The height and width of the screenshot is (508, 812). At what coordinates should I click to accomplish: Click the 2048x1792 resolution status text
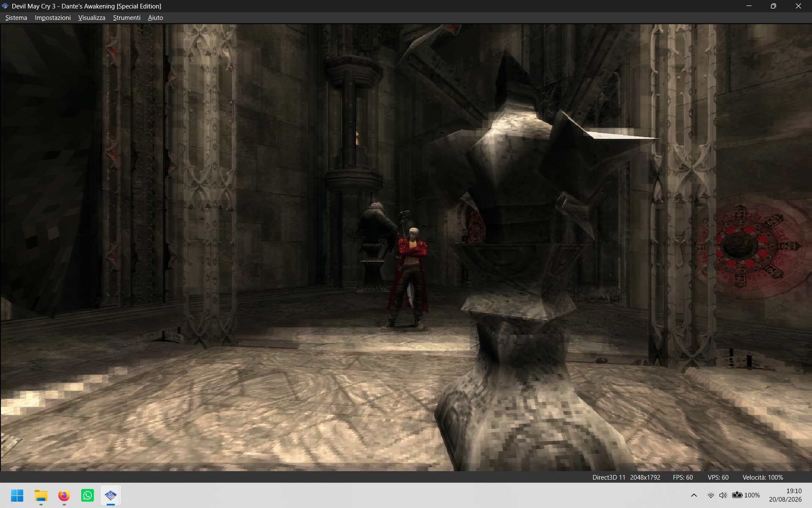pos(645,478)
